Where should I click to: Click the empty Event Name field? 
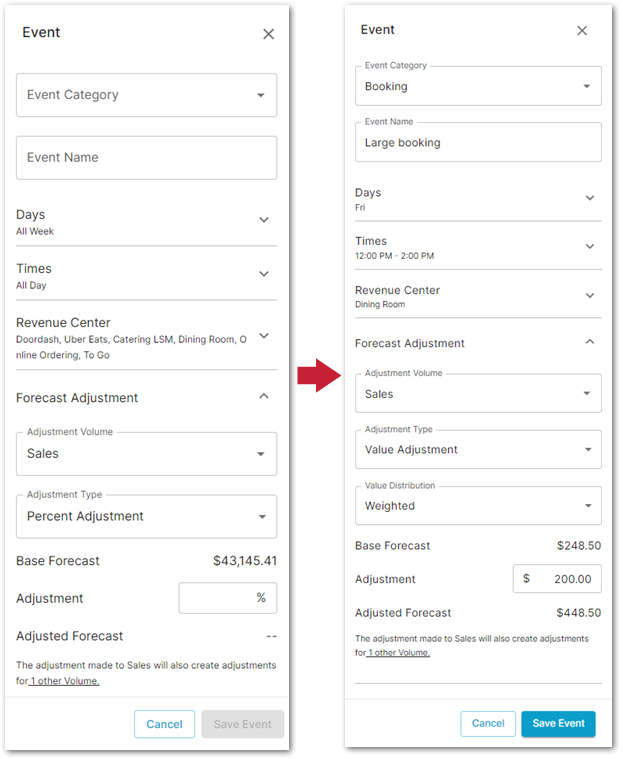tap(146, 158)
